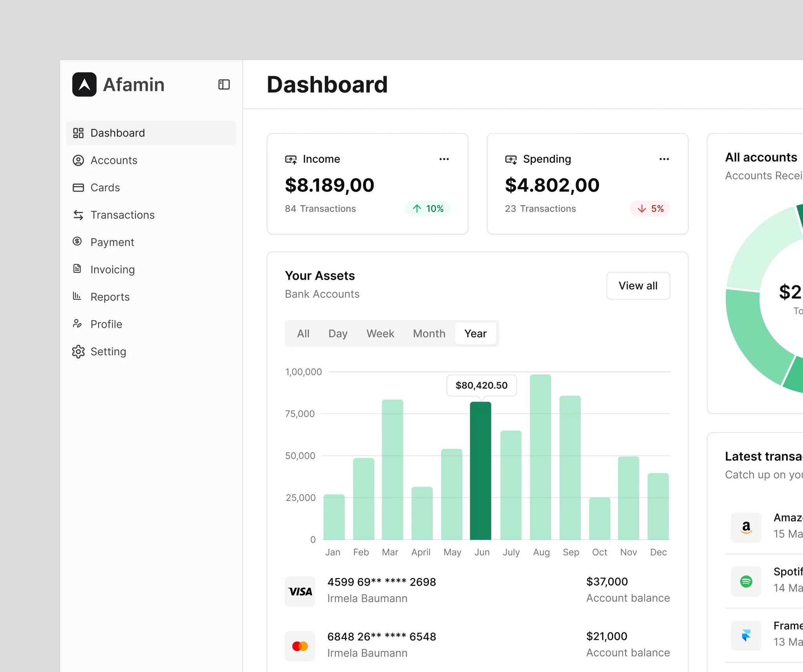The image size is (803, 672).
Task: Select the Day time range tab
Action: click(338, 334)
